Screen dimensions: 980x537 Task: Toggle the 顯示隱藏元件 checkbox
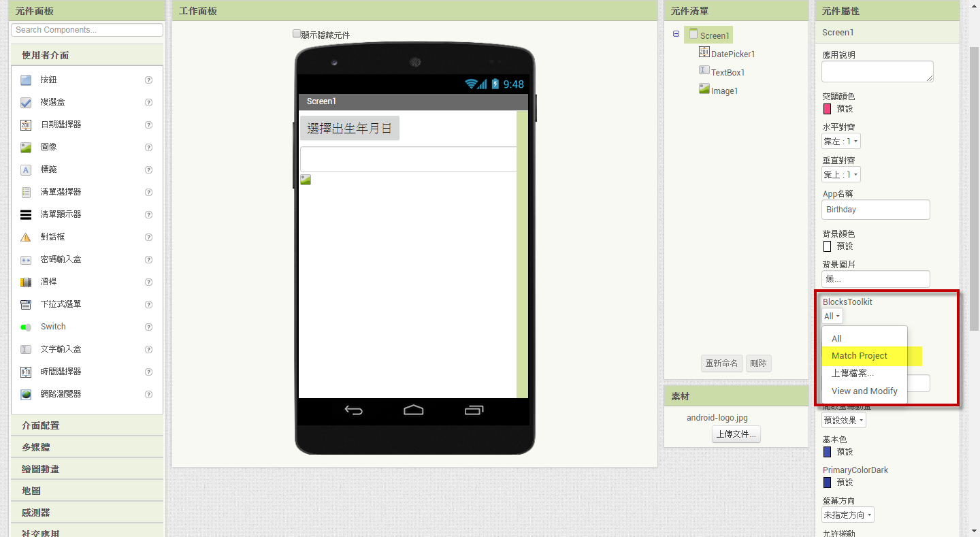[297, 33]
